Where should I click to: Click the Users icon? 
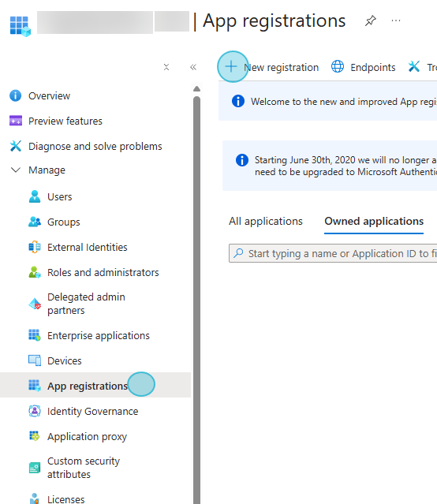click(35, 196)
